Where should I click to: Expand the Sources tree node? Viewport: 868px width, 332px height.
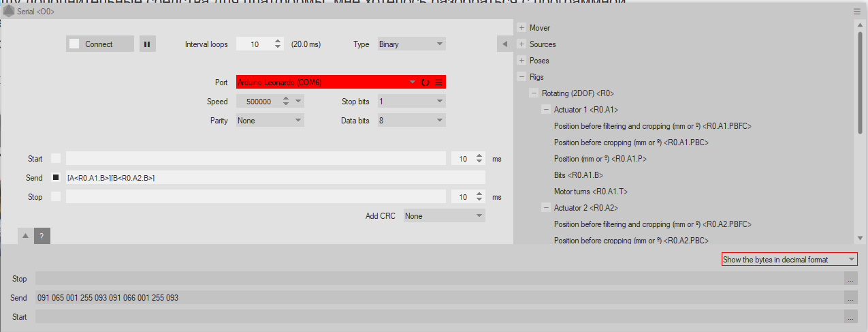(521, 44)
